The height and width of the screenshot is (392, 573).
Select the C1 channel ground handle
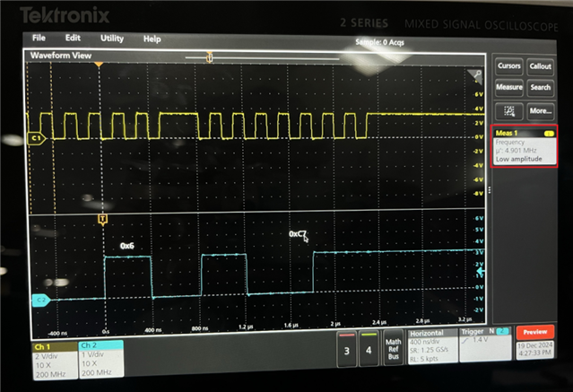pyautogui.click(x=36, y=138)
